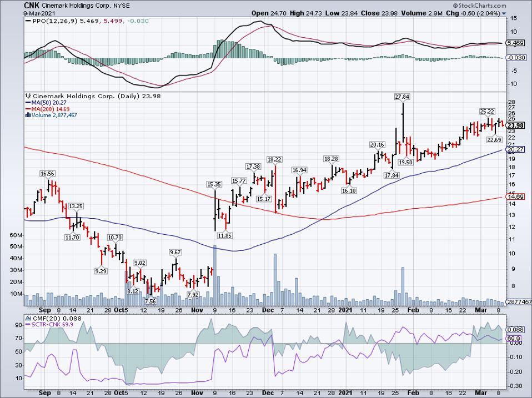Click the 14.69 moving average axis tag

tap(516, 197)
